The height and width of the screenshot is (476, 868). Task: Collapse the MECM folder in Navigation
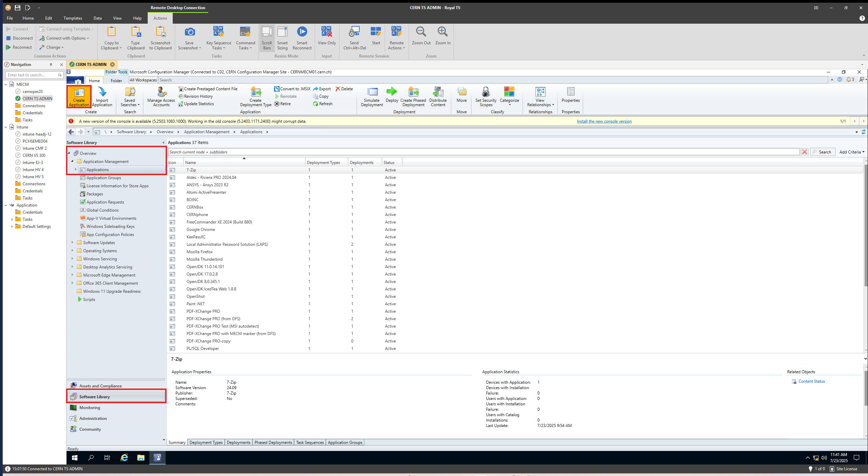pos(6,85)
